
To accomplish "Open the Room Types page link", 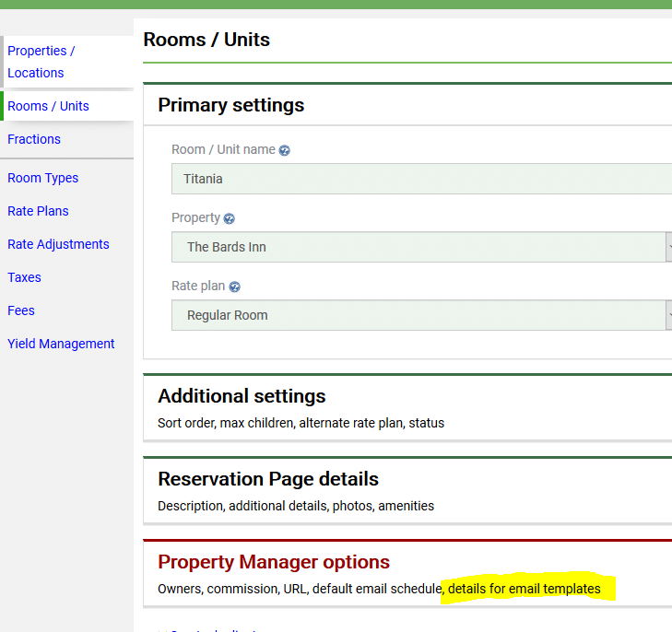I will point(42,178).
